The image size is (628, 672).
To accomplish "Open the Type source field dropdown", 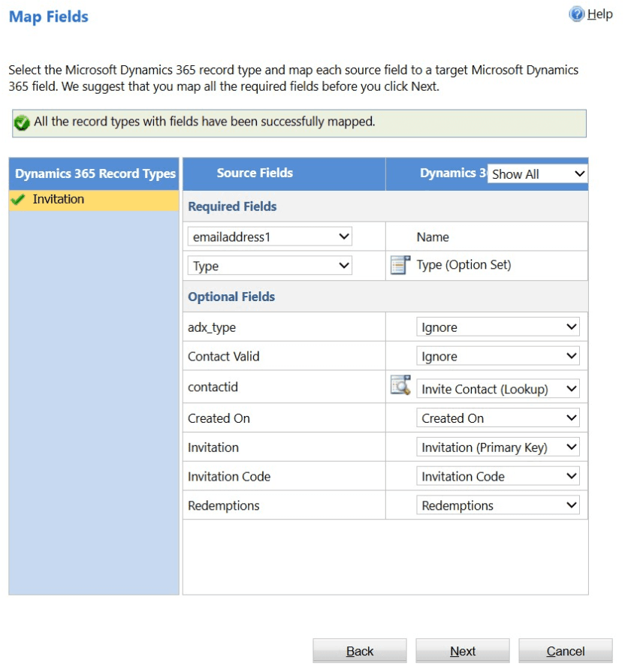I will pos(270,266).
